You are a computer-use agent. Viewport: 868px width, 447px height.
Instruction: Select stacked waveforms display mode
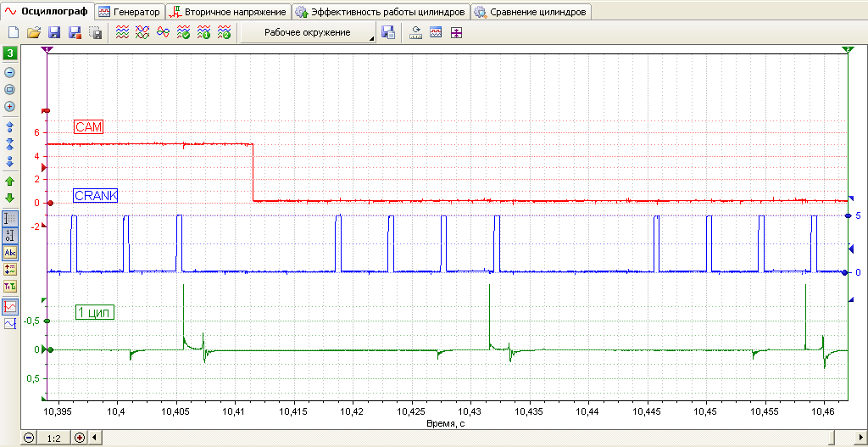[x=122, y=33]
